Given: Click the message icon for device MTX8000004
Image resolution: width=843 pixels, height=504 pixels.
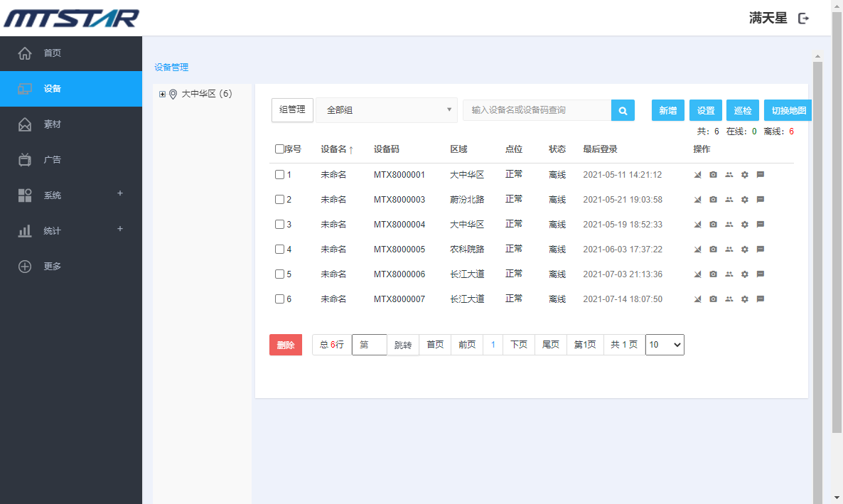Looking at the screenshot, I should [761, 225].
